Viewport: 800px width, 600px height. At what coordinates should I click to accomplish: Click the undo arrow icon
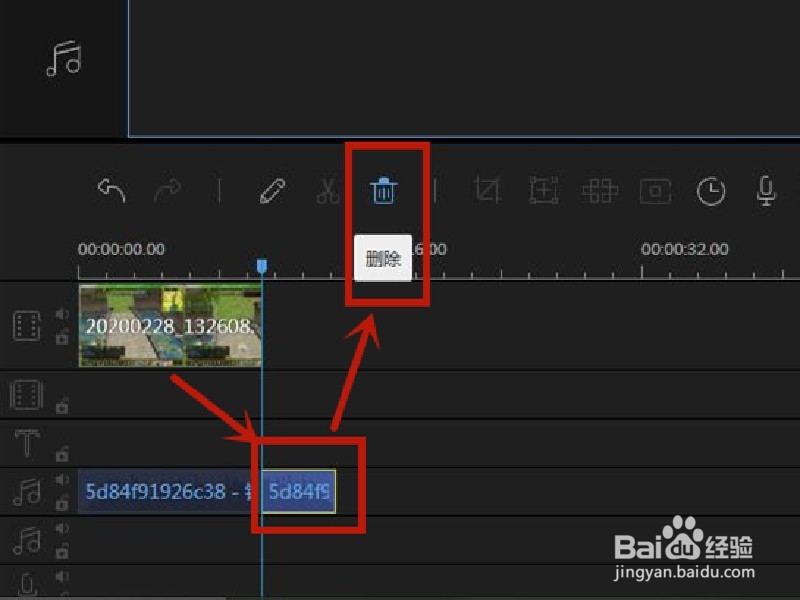(111, 190)
